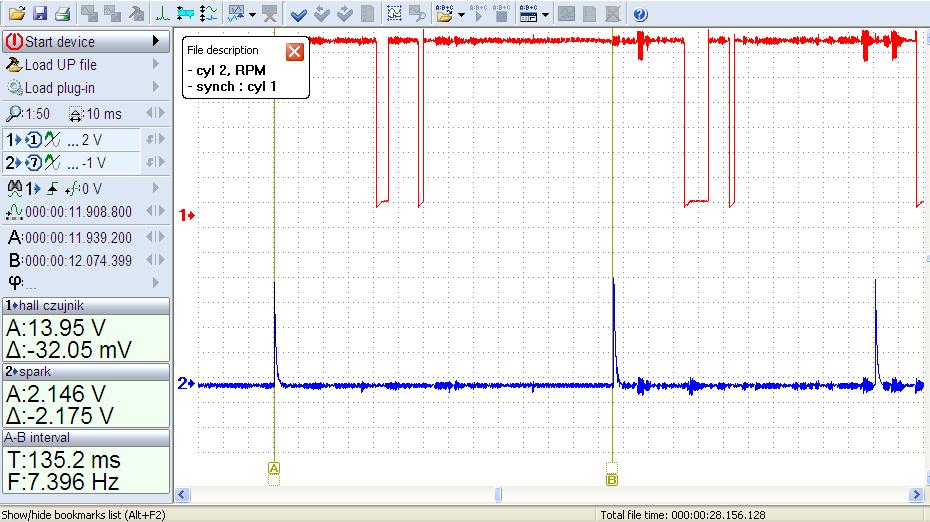Viewport: 930px width, 522px height.
Task: Save file using the floppy disk icon
Action: (39, 13)
